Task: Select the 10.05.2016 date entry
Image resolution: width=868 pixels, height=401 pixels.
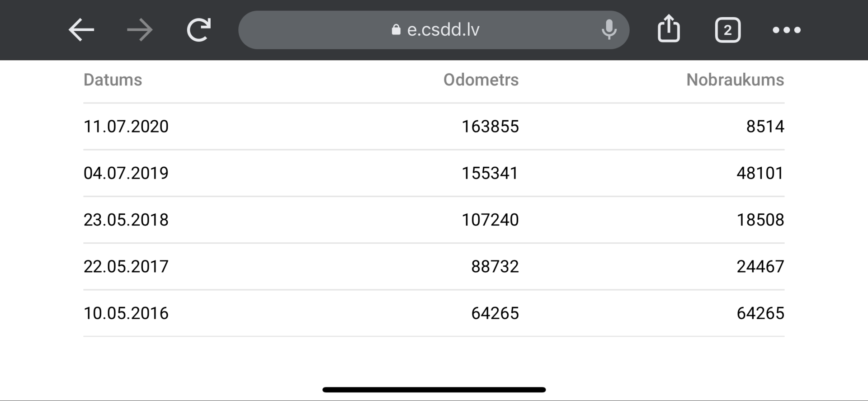Action: [x=126, y=313]
